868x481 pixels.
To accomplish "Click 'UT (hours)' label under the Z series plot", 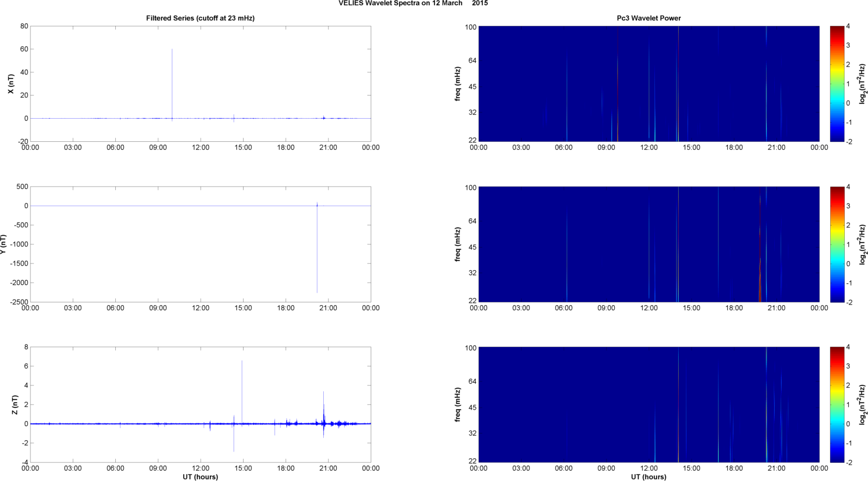I will (201, 477).
